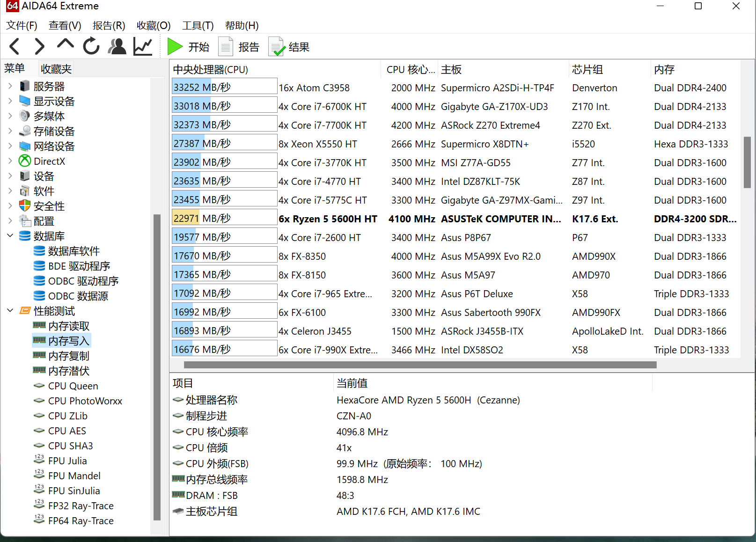This screenshot has height=542, width=756.
Task: Expand the 存储设备 tree entry
Action: coord(10,131)
